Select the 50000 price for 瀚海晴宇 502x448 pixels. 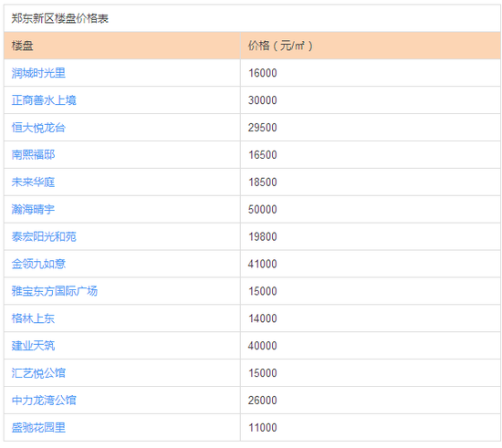point(263,210)
